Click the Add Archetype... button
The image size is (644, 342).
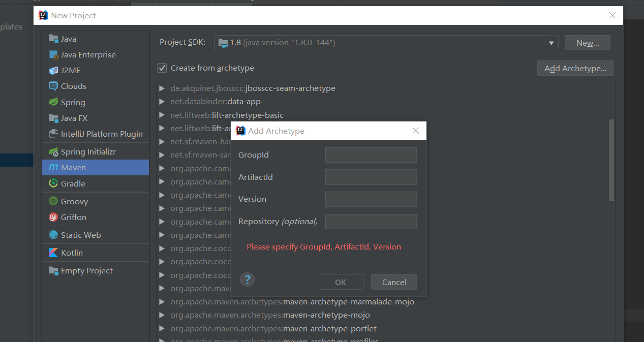click(x=575, y=68)
